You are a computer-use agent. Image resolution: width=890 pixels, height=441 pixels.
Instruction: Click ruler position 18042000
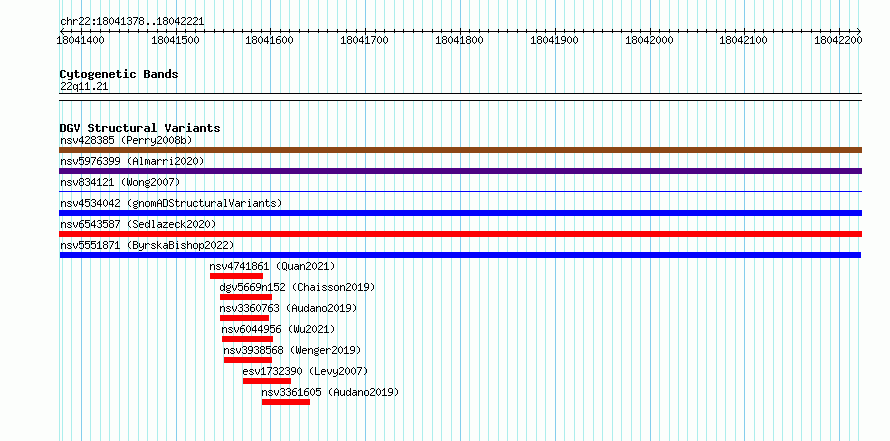(x=649, y=40)
